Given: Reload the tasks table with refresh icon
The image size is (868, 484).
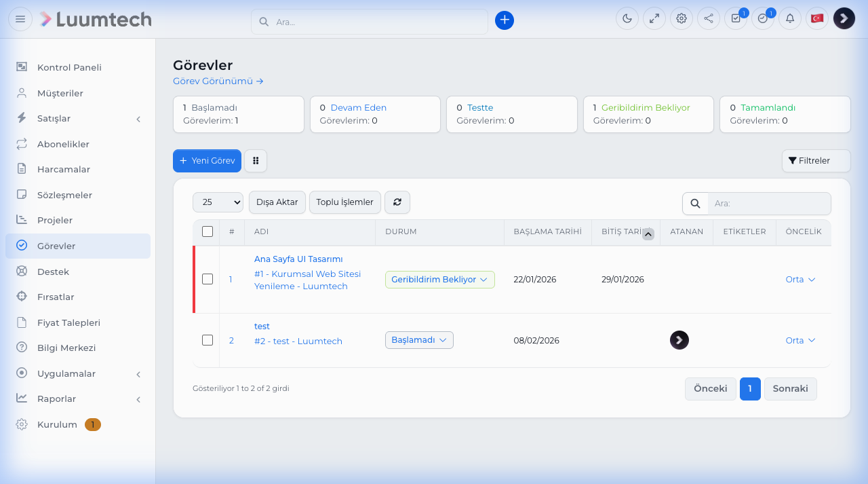Looking at the screenshot, I should click(397, 202).
